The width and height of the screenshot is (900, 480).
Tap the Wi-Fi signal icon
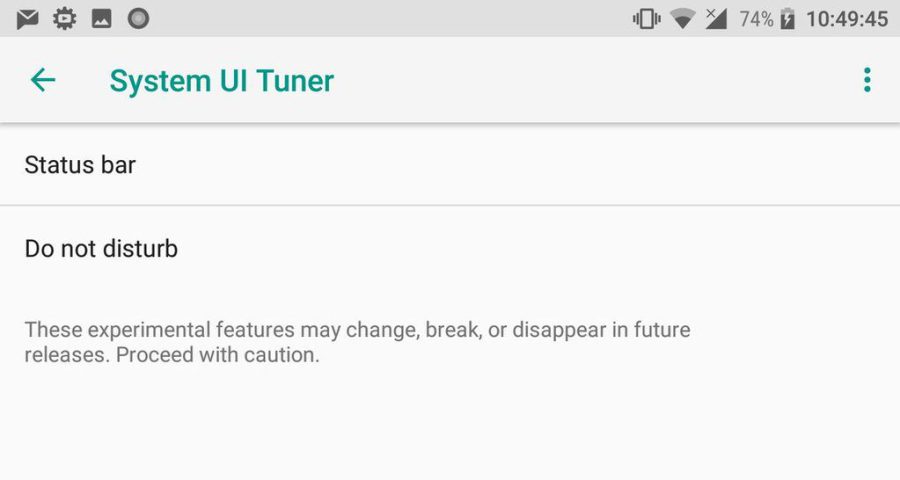click(x=683, y=19)
